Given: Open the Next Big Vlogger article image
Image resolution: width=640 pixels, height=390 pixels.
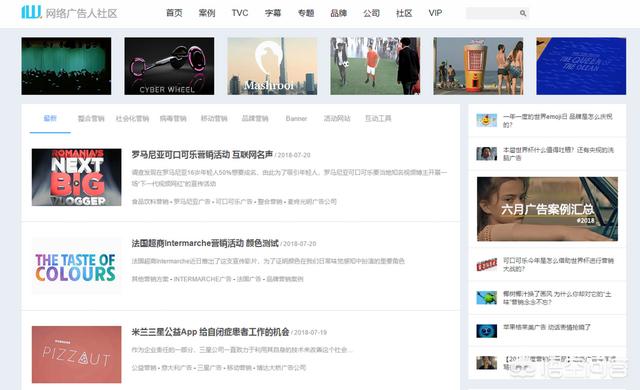Looking at the screenshot, I should tap(76, 177).
